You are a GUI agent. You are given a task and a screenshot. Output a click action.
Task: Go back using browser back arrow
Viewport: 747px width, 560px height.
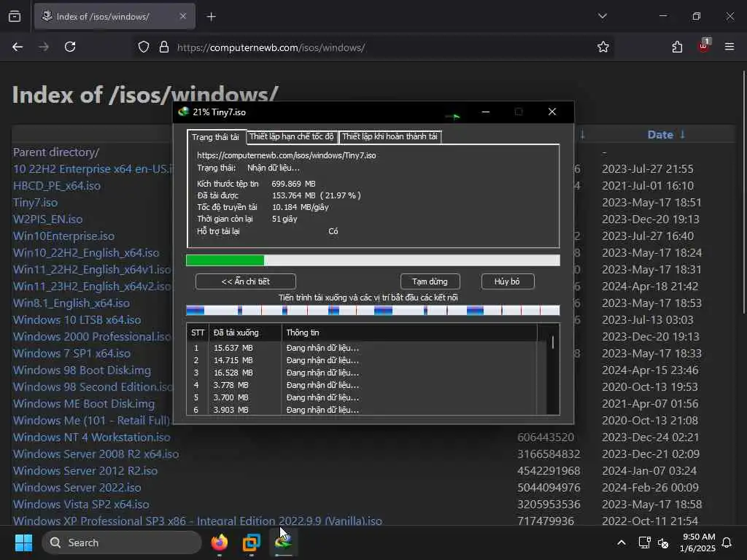[x=18, y=47]
